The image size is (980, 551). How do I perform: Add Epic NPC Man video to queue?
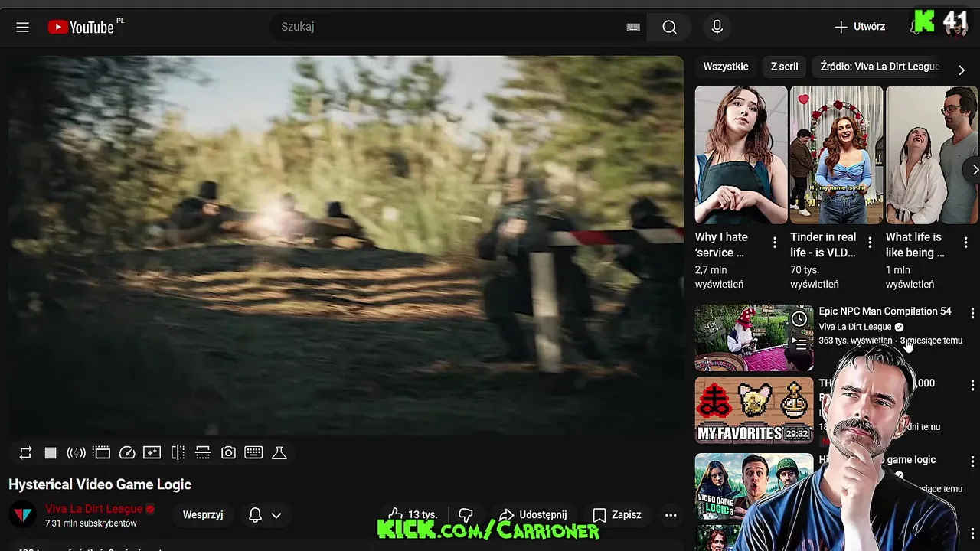[x=799, y=344]
